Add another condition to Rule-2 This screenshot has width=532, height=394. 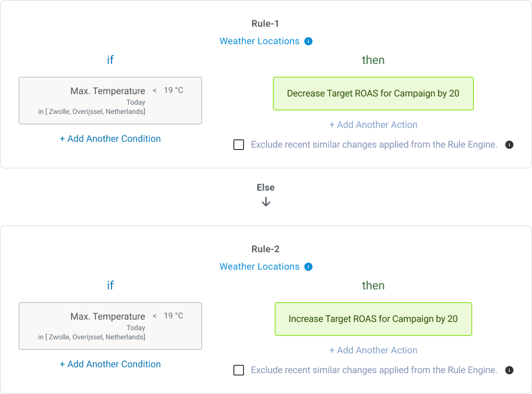[110, 364]
